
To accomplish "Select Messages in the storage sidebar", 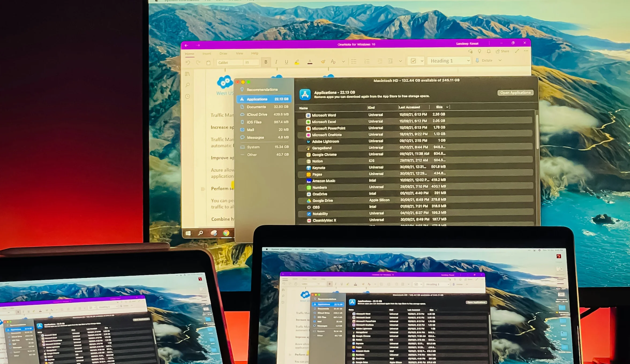I will tap(264, 138).
